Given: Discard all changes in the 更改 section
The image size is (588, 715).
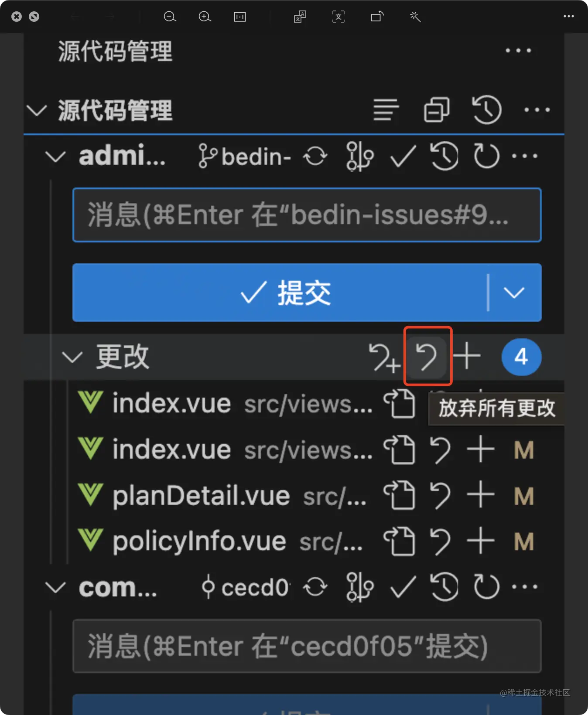Looking at the screenshot, I should click(427, 357).
